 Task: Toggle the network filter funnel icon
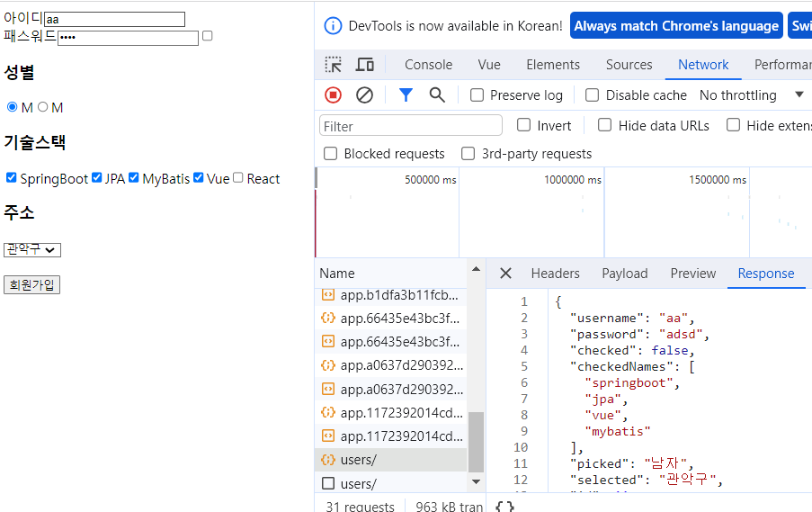tap(406, 95)
